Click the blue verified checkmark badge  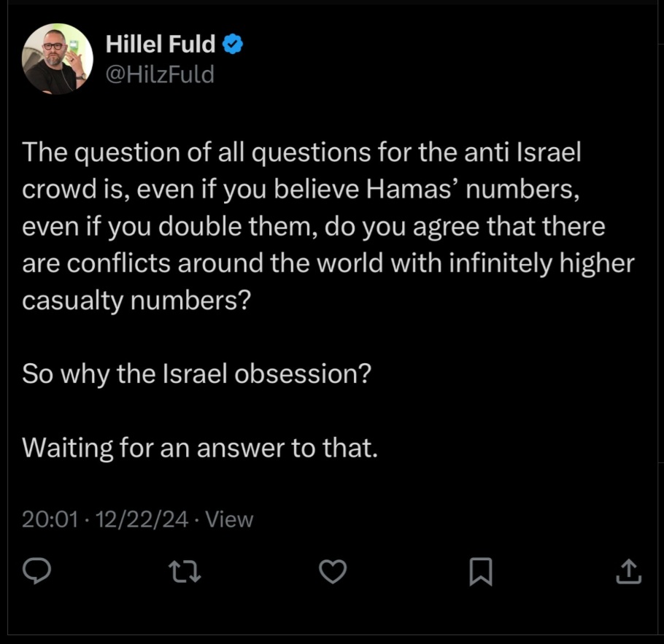click(233, 44)
